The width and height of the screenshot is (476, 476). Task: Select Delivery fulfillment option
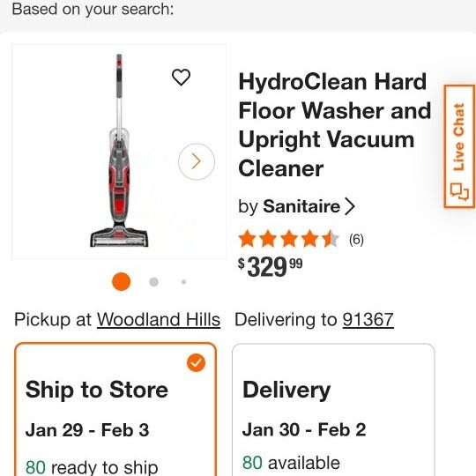(333, 409)
